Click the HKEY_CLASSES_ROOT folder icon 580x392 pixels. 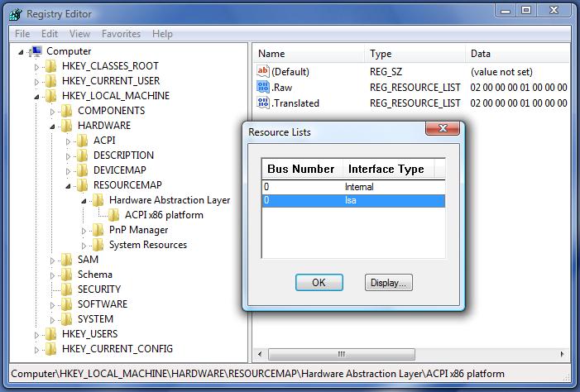[51, 66]
